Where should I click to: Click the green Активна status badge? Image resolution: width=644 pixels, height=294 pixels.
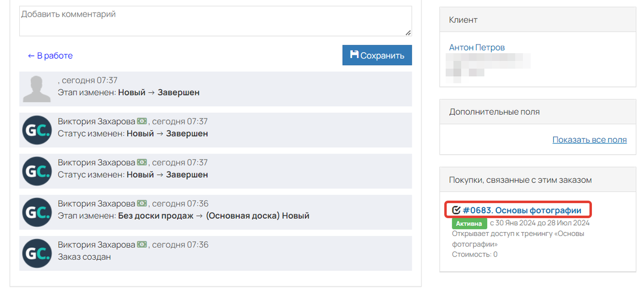469,224
